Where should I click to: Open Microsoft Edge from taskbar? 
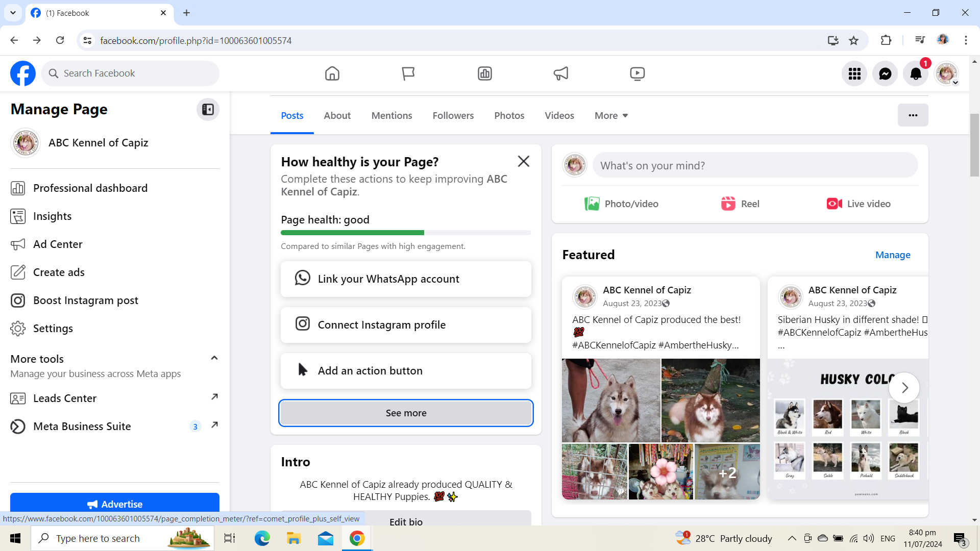point(262,538)
